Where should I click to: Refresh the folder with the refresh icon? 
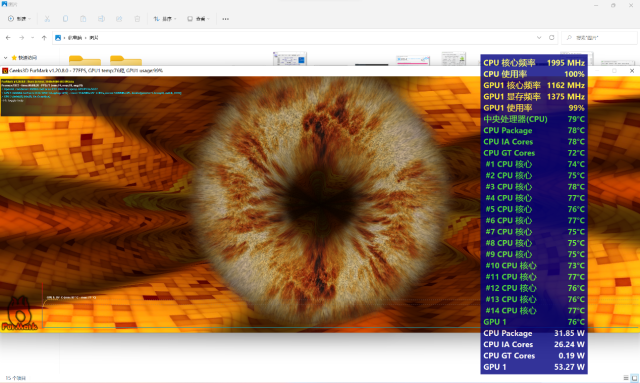pos(551,38)
